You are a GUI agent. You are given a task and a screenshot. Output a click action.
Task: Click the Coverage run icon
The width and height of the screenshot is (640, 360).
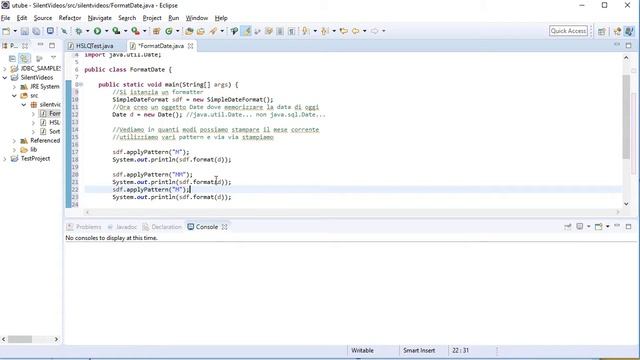(116, 31)
